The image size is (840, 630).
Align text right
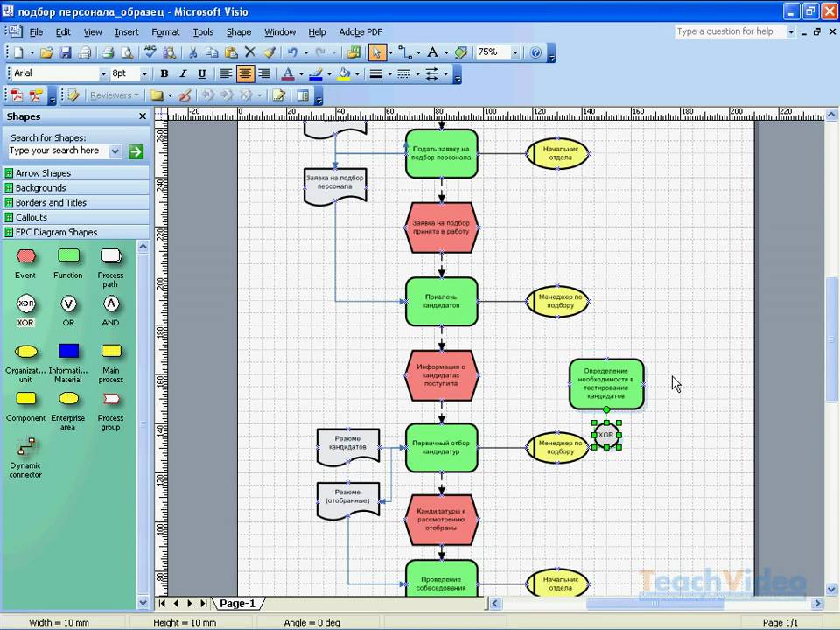click(x=264, y=73)
